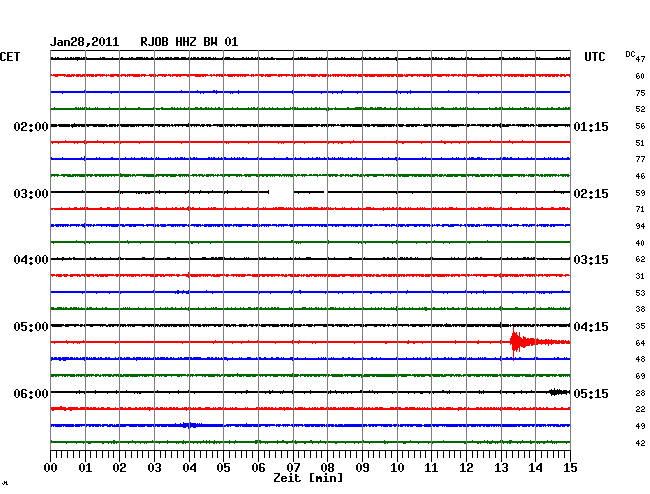Select the 06:00 CET time label
Viewport: 650px width, 494px height.
pyautogui.click(x=31, y=393)
